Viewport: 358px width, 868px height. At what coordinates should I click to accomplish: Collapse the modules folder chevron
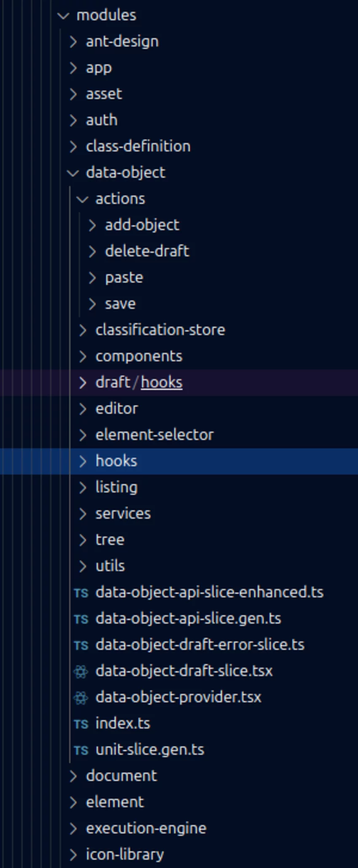[x=64, y=16]
